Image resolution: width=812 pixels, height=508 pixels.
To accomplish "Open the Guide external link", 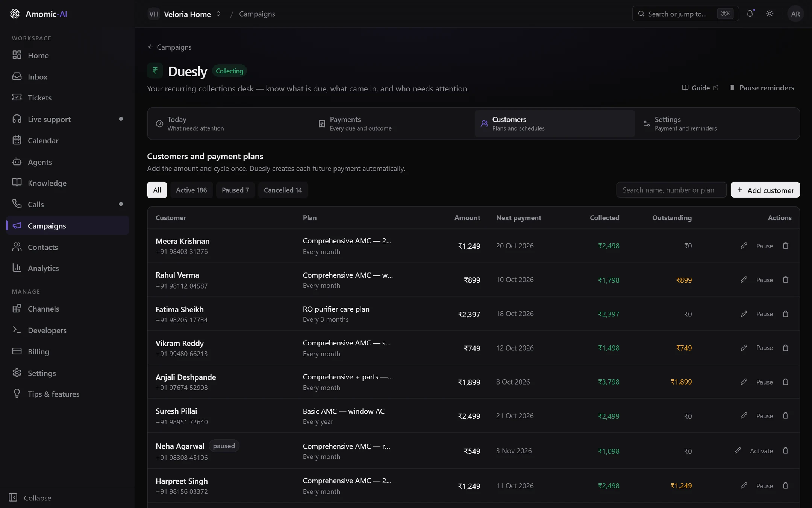I will click(x=700, y=88).
